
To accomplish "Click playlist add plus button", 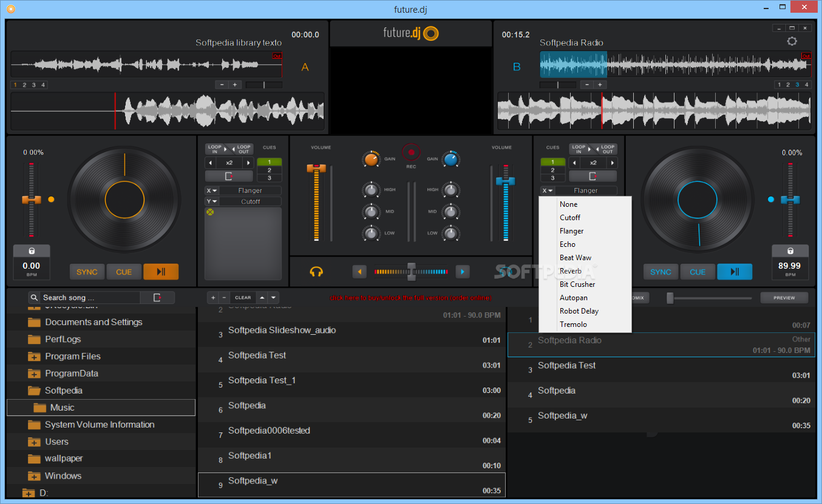I will [213, 298].
